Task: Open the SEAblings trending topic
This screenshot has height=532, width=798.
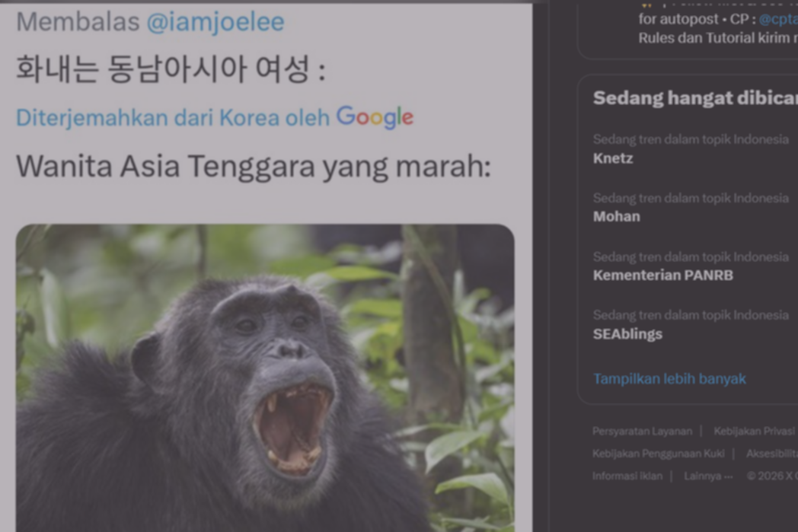Action: 627,333
